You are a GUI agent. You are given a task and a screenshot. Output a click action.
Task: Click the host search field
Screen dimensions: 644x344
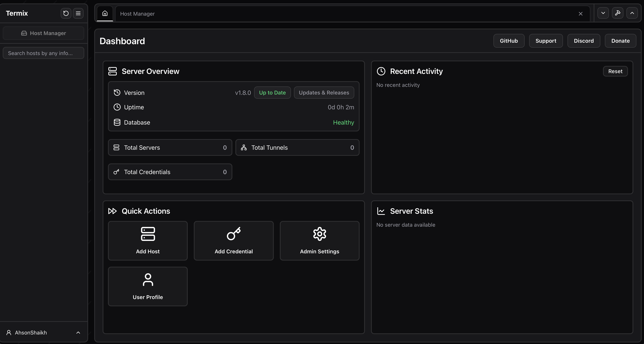click(43, 53)
